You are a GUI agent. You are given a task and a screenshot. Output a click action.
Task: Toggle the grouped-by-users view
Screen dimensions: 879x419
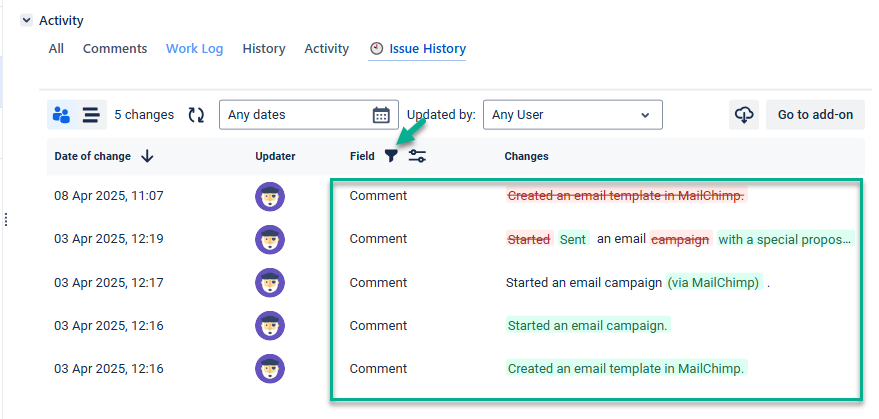[x=62, y=115]
